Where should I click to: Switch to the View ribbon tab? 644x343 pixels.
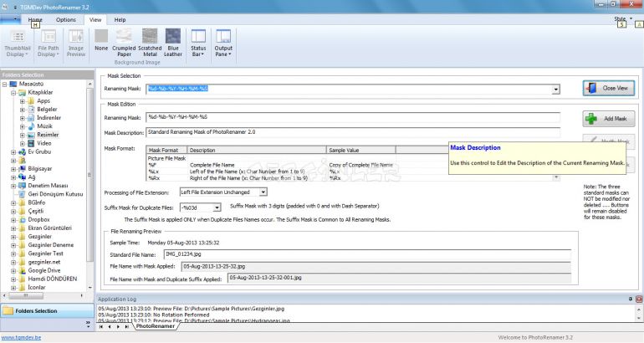tap(95, 20)
